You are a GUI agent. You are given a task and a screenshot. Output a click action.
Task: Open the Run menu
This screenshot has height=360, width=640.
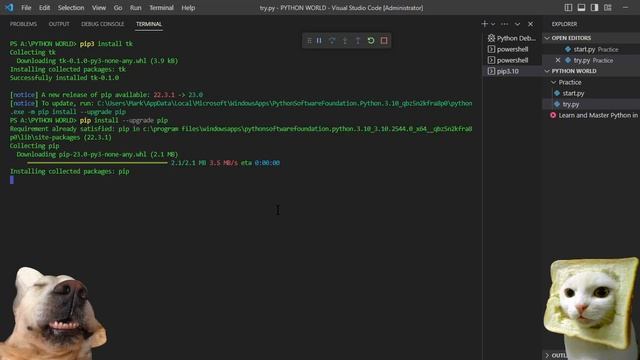[x=136, y=8]
